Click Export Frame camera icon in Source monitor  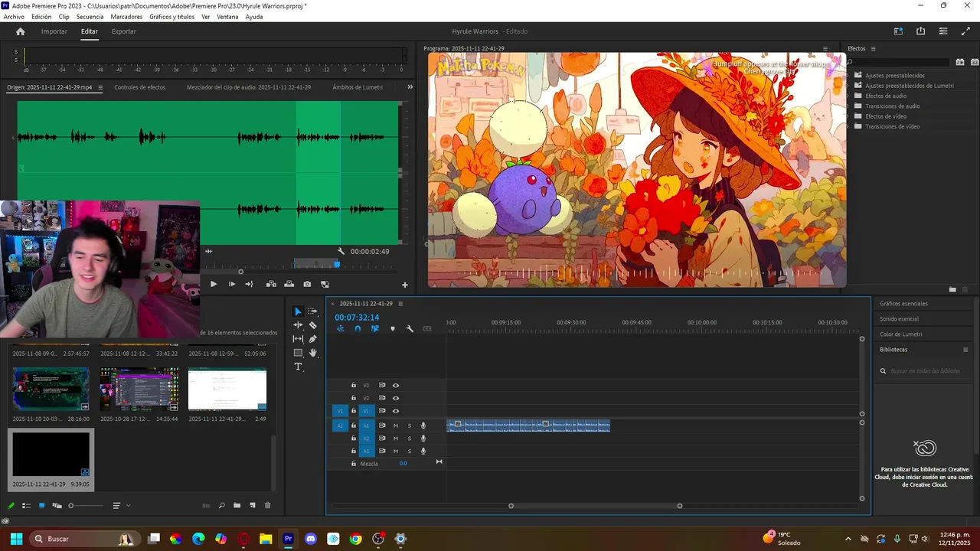pyautogui.click(x=307, y=284)
